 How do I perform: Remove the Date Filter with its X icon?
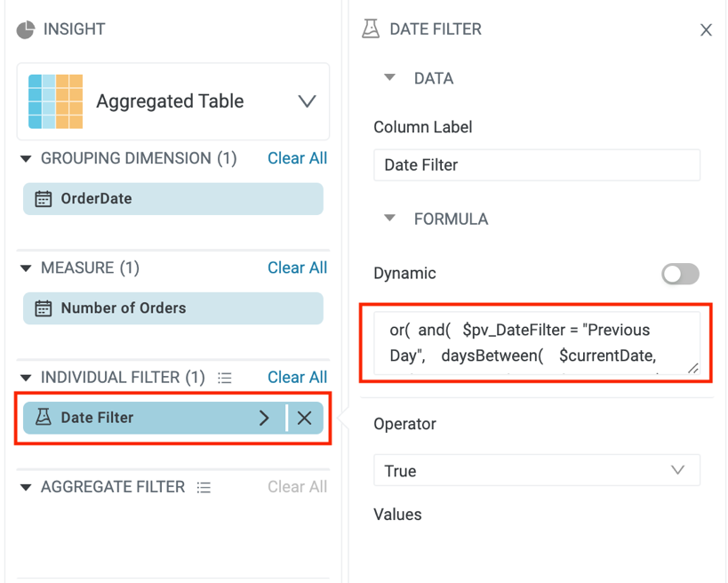(305, 418)
